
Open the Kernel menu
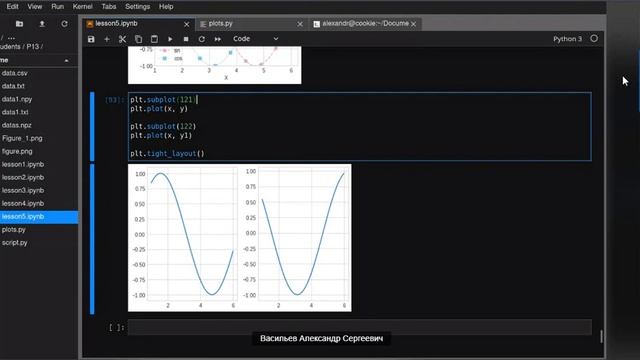pyautogui.click(x=82, y=7)
